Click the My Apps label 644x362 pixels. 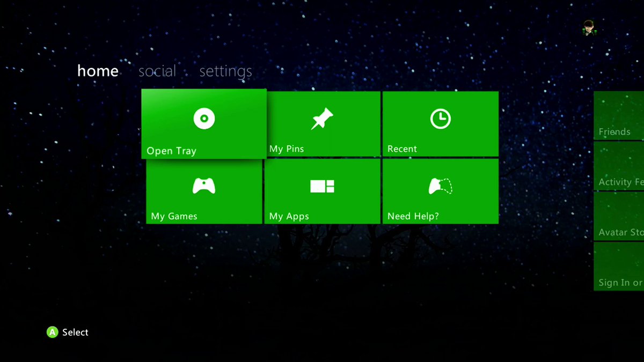point(289,217)
